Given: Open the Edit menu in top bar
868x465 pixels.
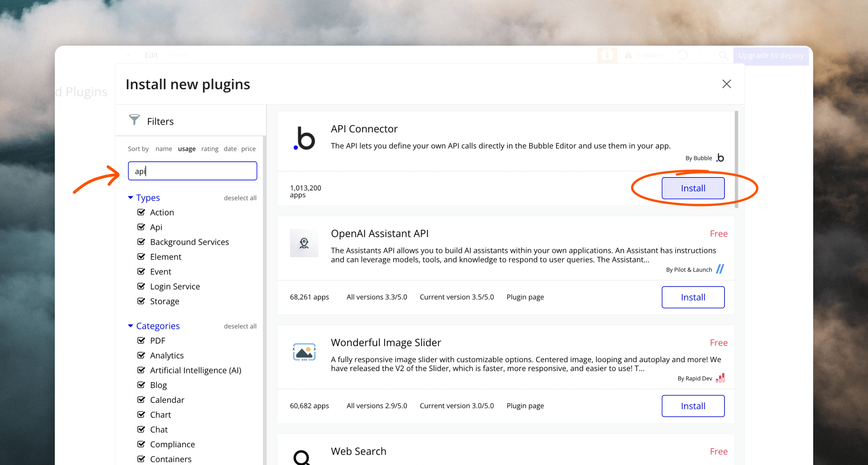Looking at the screenshot, I should (x=151, y=55).
